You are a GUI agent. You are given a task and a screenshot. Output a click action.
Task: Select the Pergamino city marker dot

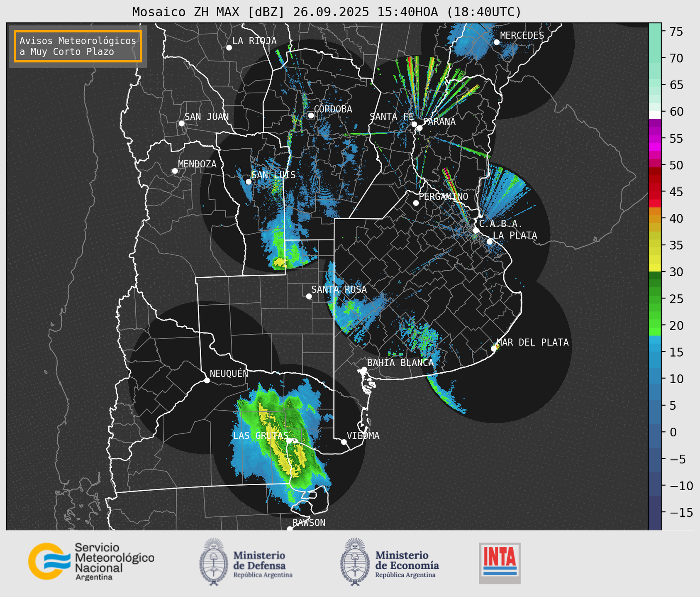pos(416,203)
